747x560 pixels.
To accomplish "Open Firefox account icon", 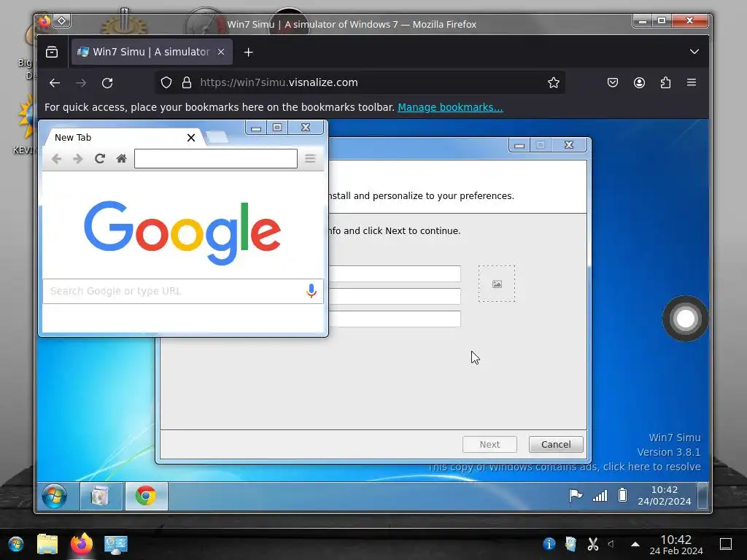I will pyautogui.click(x=639, y=83).
